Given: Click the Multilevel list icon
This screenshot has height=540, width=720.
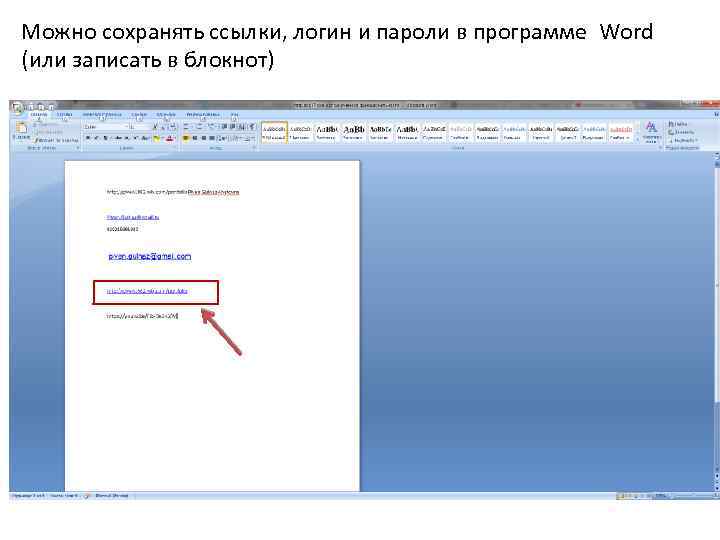Looking at the screenshot, I should click(x=211, y=126).
